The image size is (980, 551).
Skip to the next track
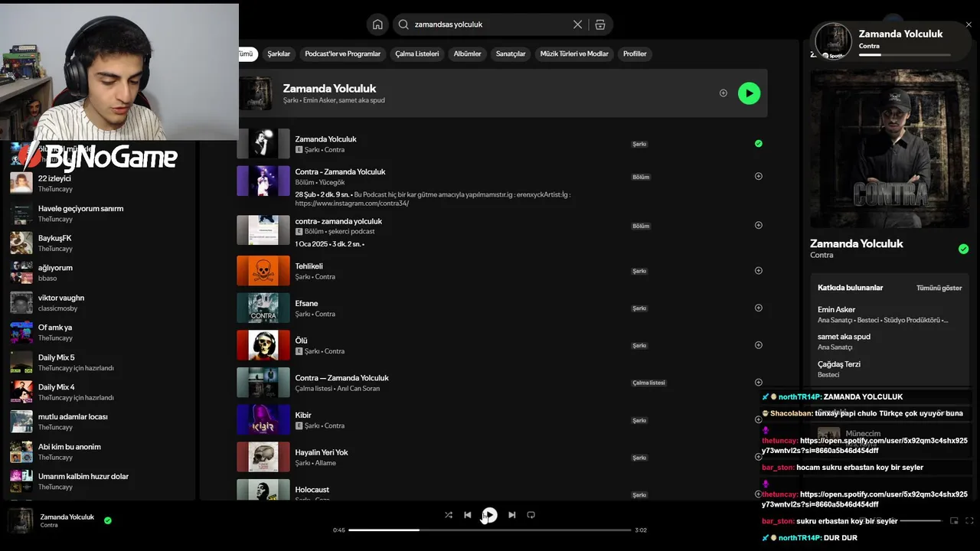tap(511, 515)
